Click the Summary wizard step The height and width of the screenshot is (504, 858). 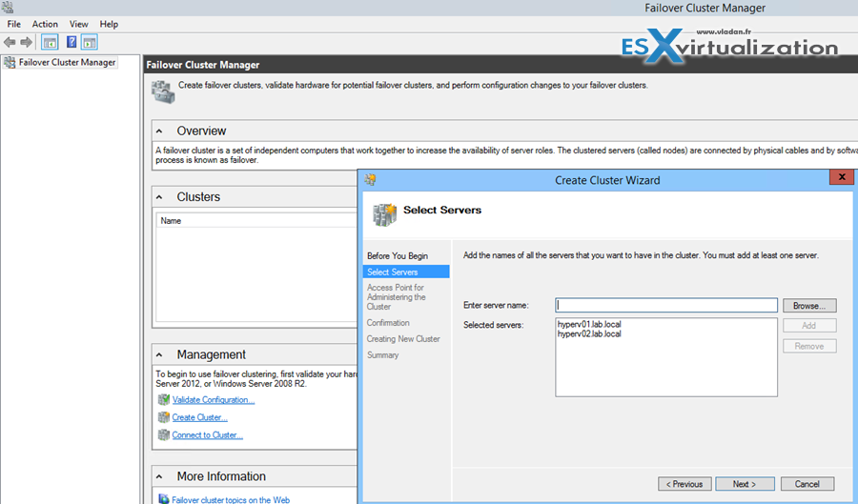point(383,354)
